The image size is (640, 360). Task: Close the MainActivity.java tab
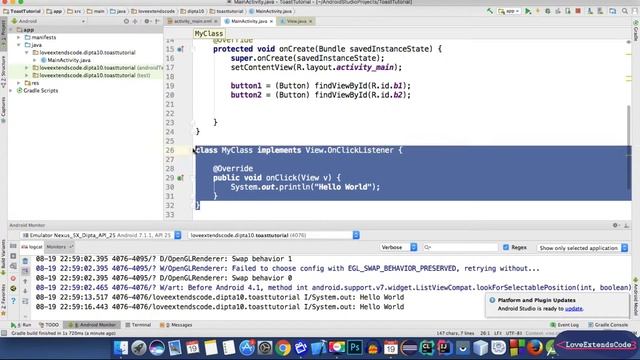271,21
